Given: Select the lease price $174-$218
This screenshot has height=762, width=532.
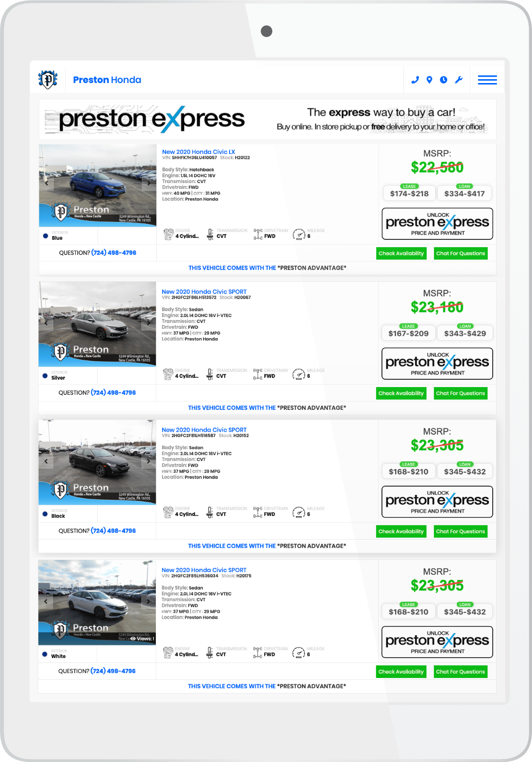Looking at the screenshot, I should (409, 193).
